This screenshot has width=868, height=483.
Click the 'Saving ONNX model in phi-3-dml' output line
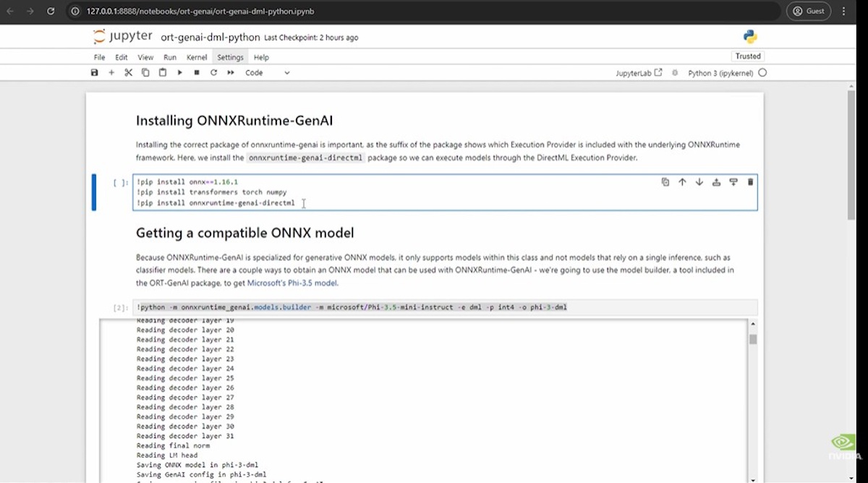(197, 465)
